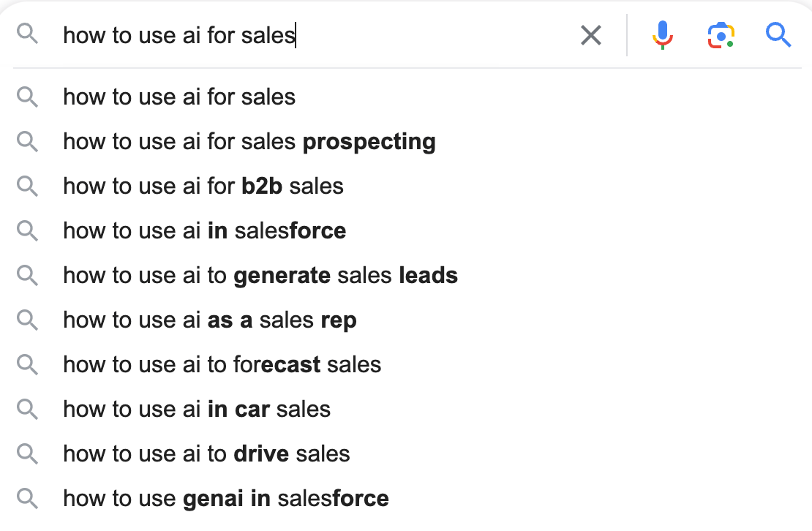Click the voice search microphone icon
The height and width of the screenshot is (531, 812).
pos(662,34)
